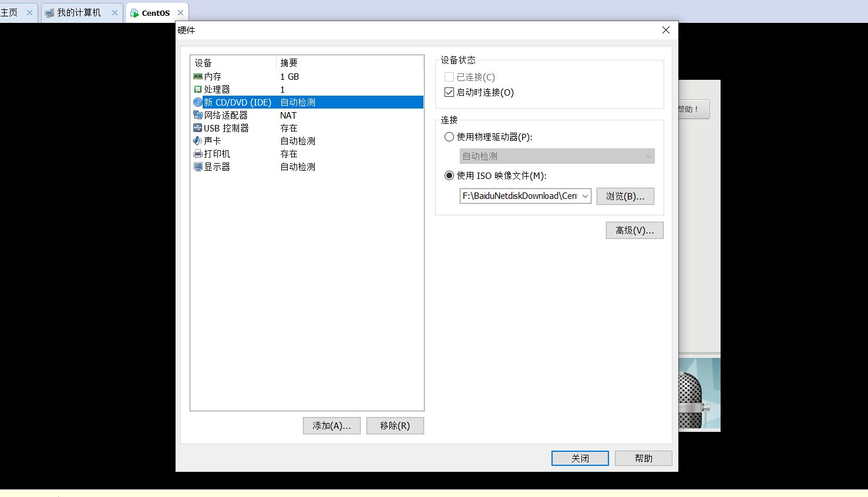
Task: Select the 使用 ISO 映像文件 radio button
Action: (x=449, y=175)
